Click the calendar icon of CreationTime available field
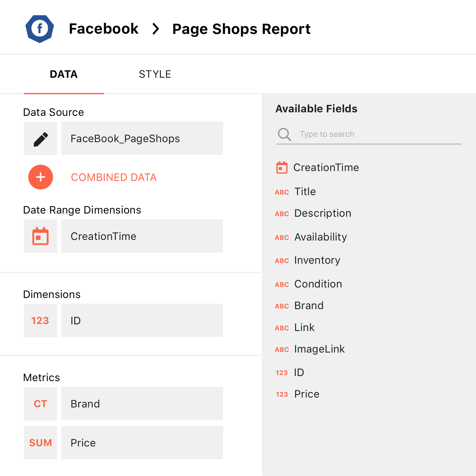476x476 pixels. coord(282,168)
